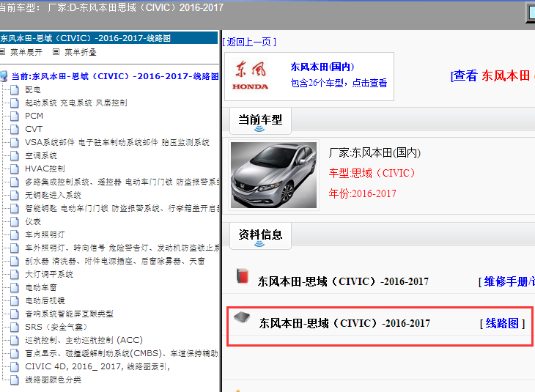Viewport: 535px width, 392px height.
Task: Click 包含26个车型，点击查看 link
Action: [x=339, y=83]
